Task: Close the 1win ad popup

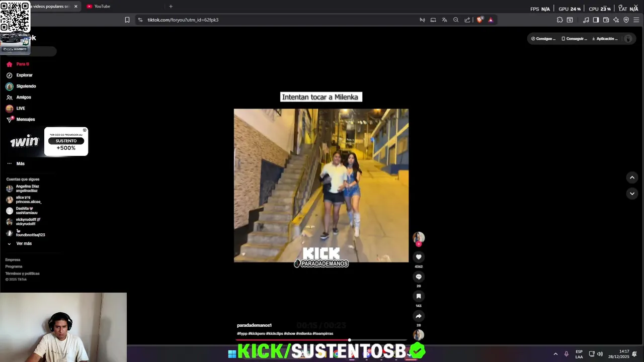Action: [x=85, y=130]
